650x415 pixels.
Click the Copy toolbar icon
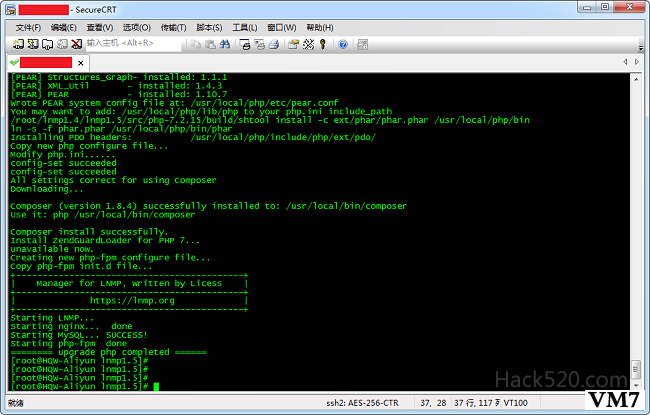coord(195,44)
